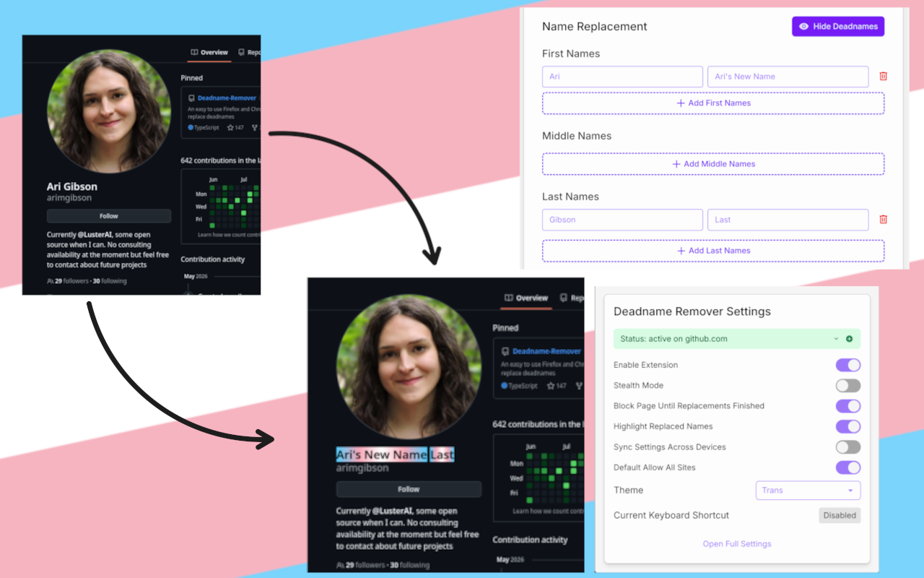Image resolution: width=924 pixels, height=578 pixels.
Task: Disable Highlight Replaced Names
Action: pyautogui.click(x=848, y=427)
